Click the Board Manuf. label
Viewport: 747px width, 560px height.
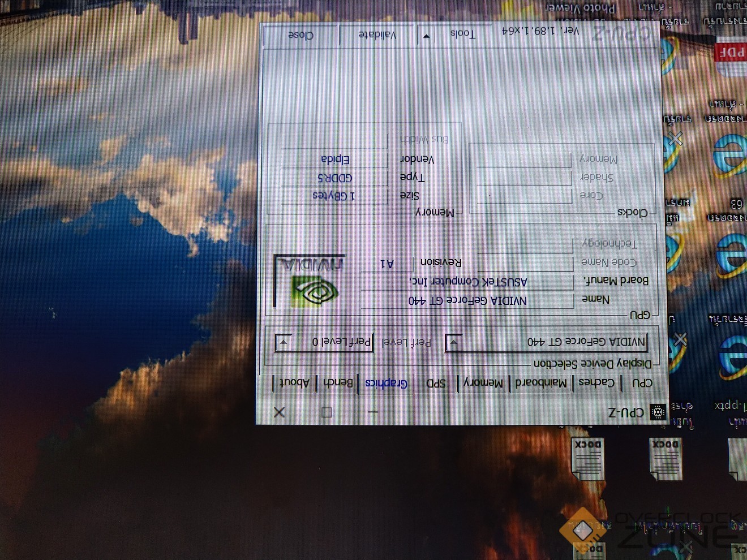[x=616, y=281]
